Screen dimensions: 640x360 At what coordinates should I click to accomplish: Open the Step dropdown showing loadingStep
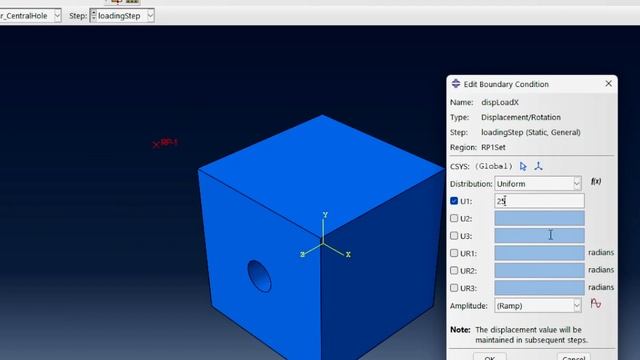pyautogui.click(x=122, y=16)
